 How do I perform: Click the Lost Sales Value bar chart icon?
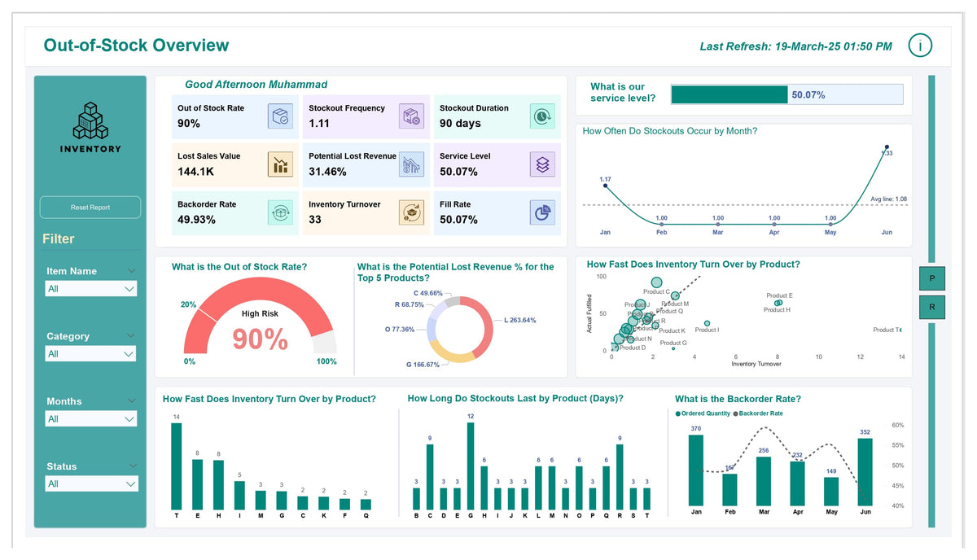click(x=280, y=165)
